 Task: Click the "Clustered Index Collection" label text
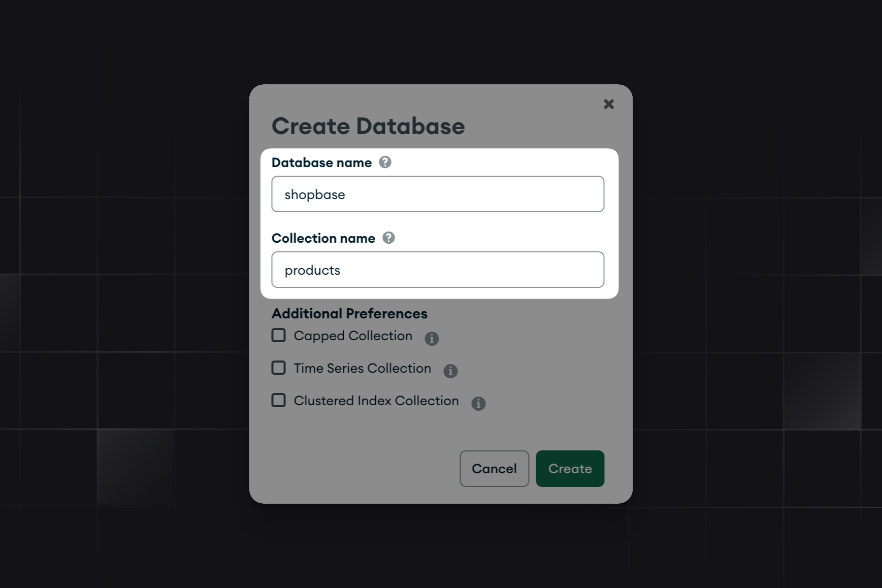(x=376, y=401)
